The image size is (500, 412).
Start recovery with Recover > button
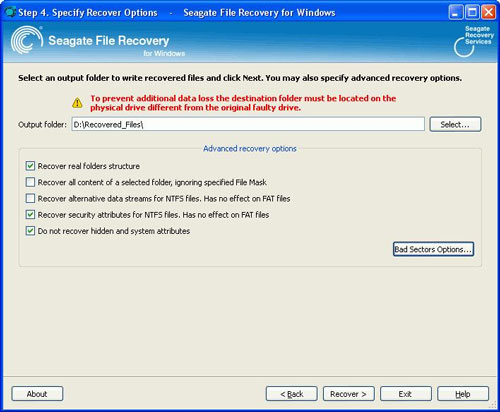click(349, 394)
